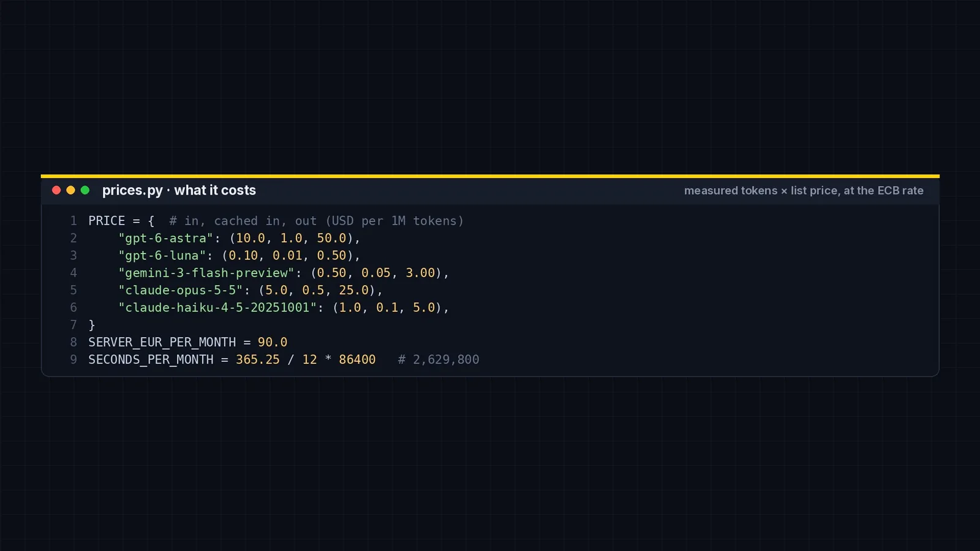Click line number 1 in the gutter
Screen dimensions: 980x551
click(73, 220)
